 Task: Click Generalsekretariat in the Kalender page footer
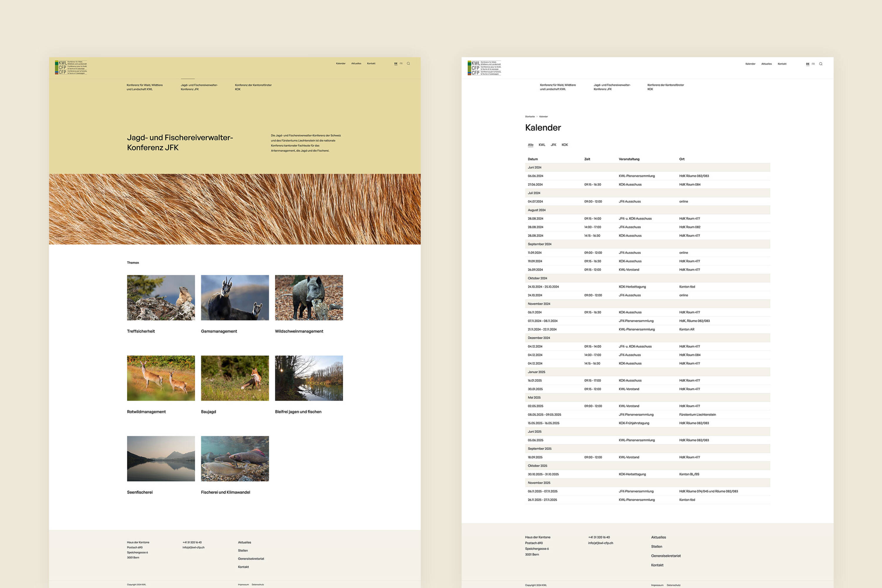click(x=666, y=556)
